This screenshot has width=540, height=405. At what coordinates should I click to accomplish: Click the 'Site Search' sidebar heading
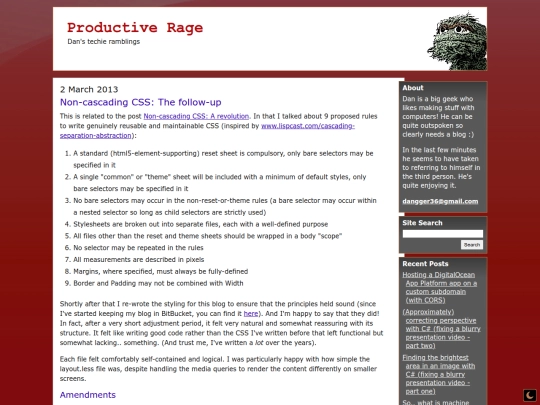coord(422,223)
